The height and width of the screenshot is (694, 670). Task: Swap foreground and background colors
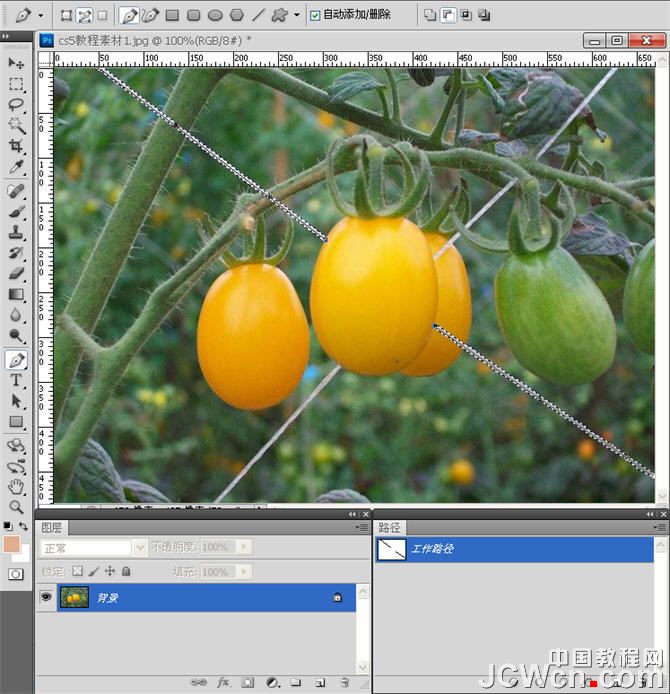coord(23,526)
